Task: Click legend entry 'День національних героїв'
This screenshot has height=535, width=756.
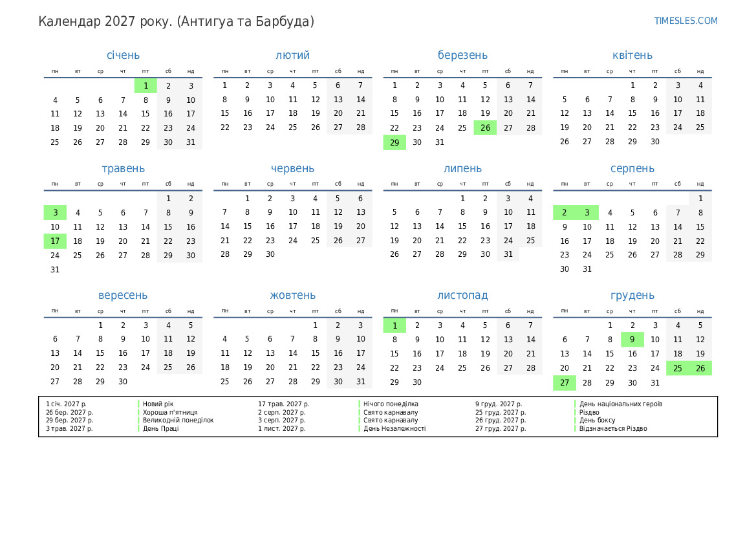Action: click(x=621, y=404)
